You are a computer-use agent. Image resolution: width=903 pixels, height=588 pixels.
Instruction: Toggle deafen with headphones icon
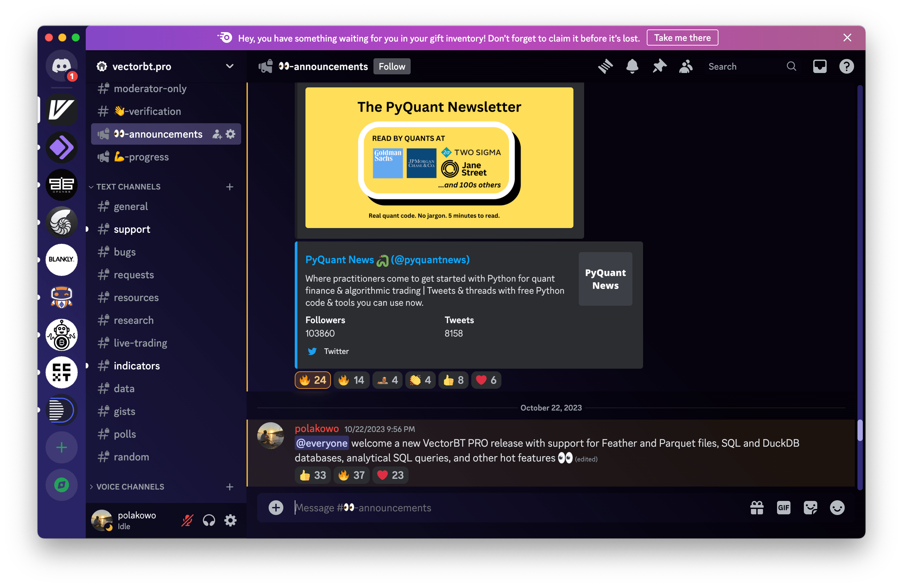click(209, 520)
